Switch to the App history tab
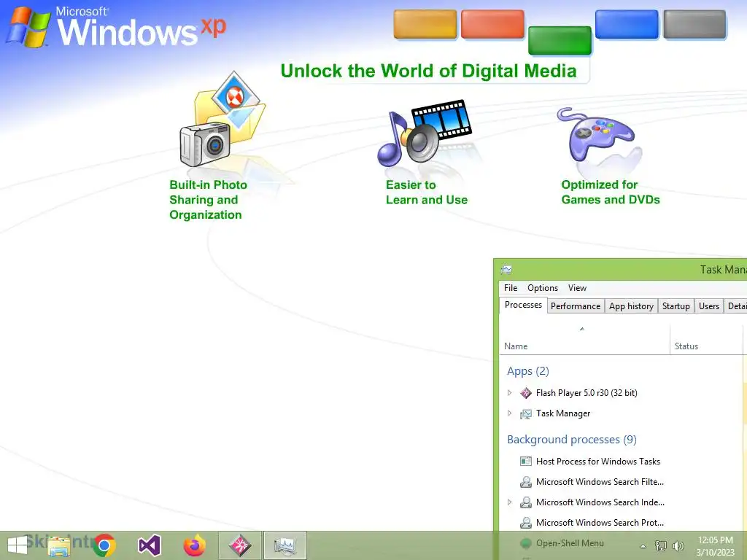The image size is (747, 560). [631, 306]
